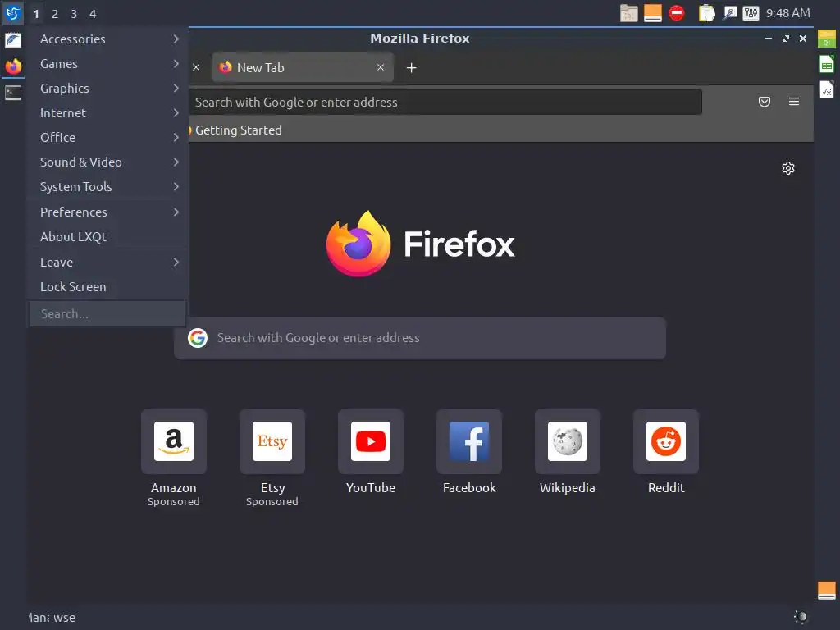Viewport: 840px width, 630px height.
Task: Expand the Leave submenu arrow
Action: (176, 262)
